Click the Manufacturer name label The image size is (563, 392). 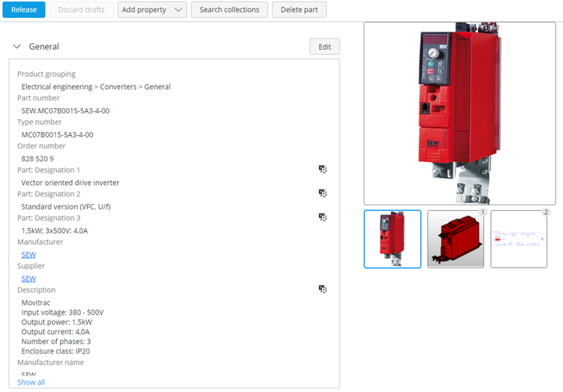pyautogui.click(x=50, y=363)
